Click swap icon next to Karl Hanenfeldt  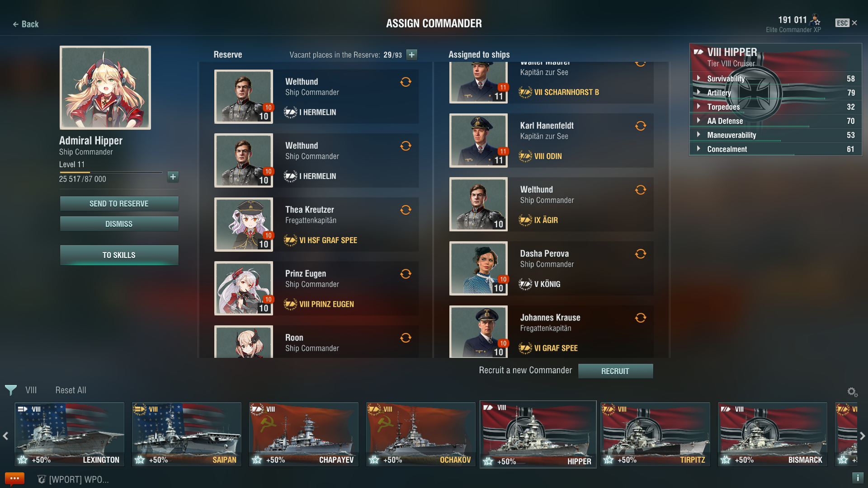(x=640, y=126)
